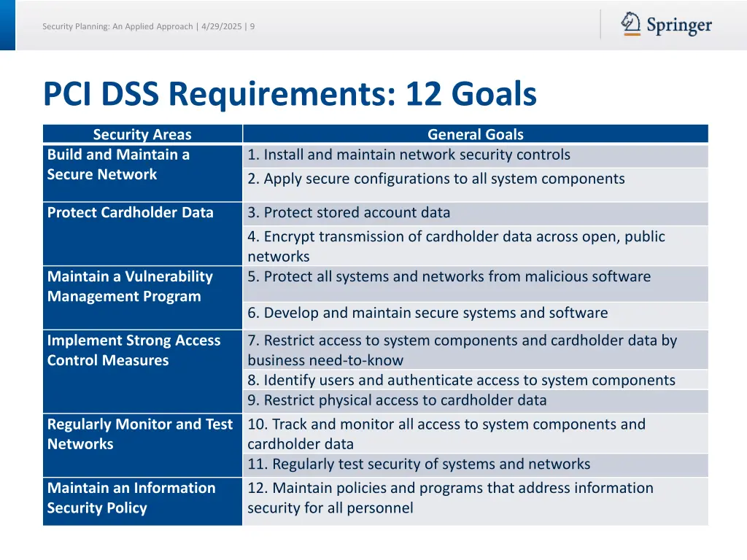Select the Springer wordmark text
This screenshot has height=560, width=747.
pyautogui.click(x=679, y=24)
